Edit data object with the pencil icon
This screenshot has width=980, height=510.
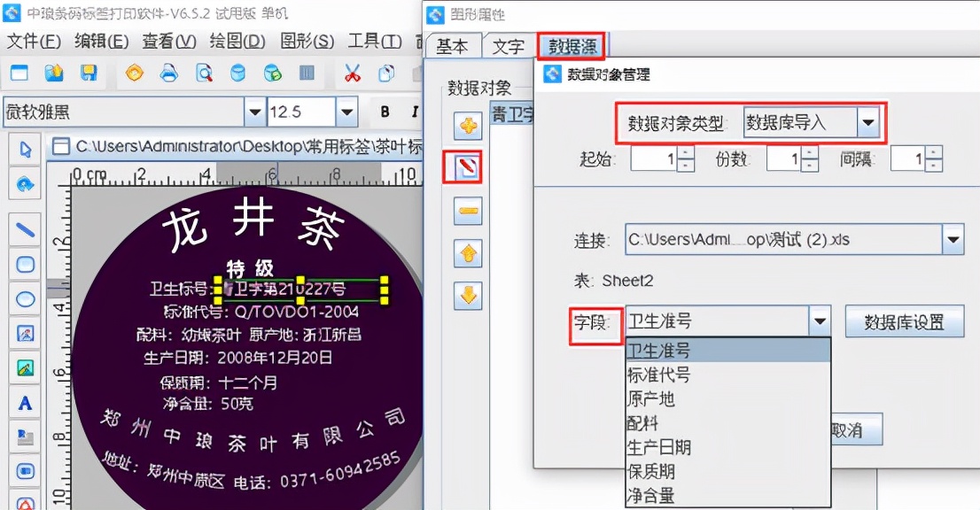click(468, 167)
